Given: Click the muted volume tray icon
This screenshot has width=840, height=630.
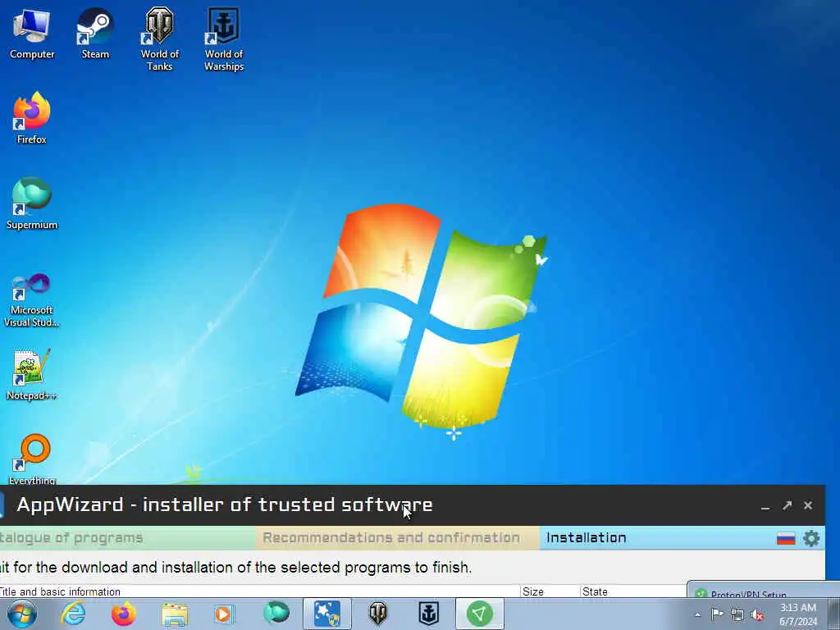Looking at the screenshot, I should pos(757,614).
